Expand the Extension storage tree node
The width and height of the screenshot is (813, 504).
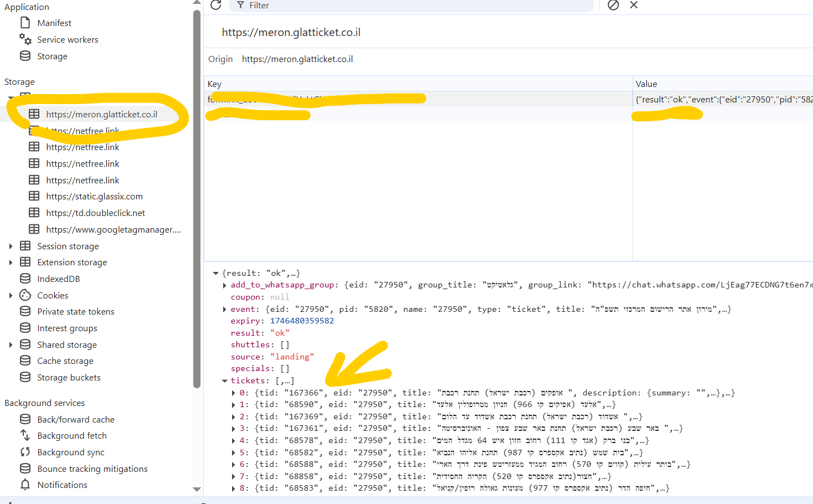point(11,263)
